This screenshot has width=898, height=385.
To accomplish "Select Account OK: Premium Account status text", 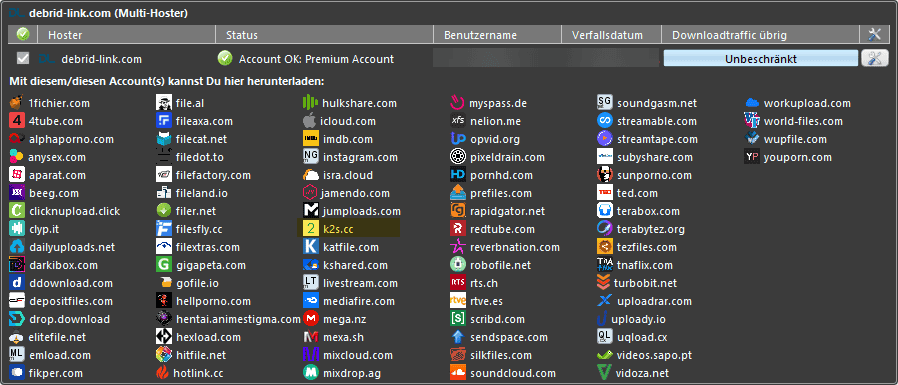I will pyautogui.click(x=316, y=59).
